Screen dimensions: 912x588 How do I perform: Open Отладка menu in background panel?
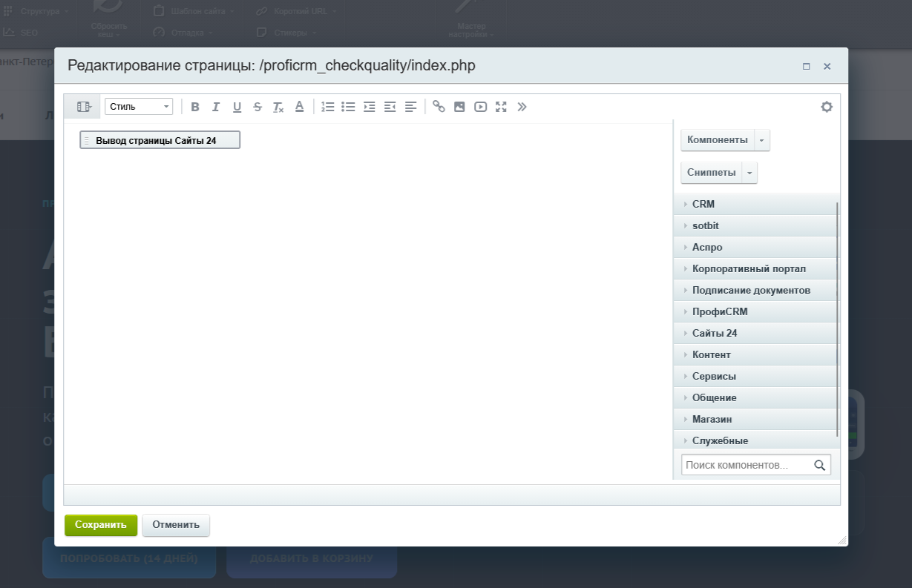184,33
